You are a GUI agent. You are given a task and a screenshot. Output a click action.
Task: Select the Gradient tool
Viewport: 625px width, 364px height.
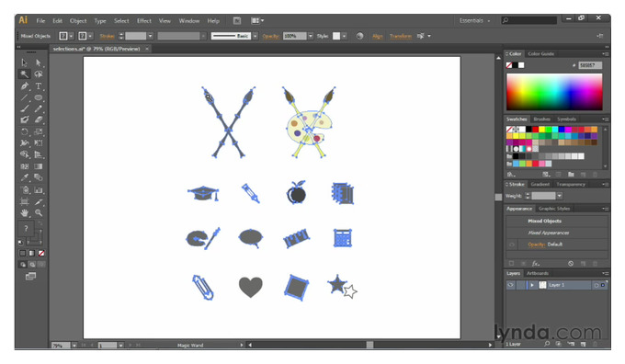pos(39,166)
